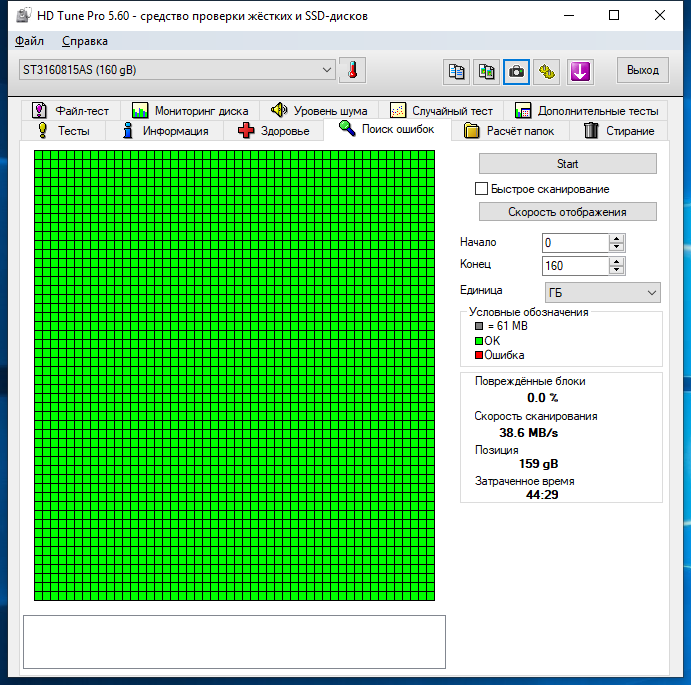Minimize the HD Tune Pro window
The width and height of the screenshot is (691, 685).
coord(569,15)
